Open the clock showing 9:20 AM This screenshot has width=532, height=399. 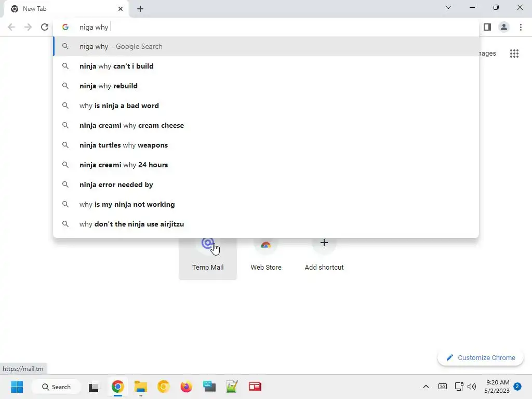(497, 387)
